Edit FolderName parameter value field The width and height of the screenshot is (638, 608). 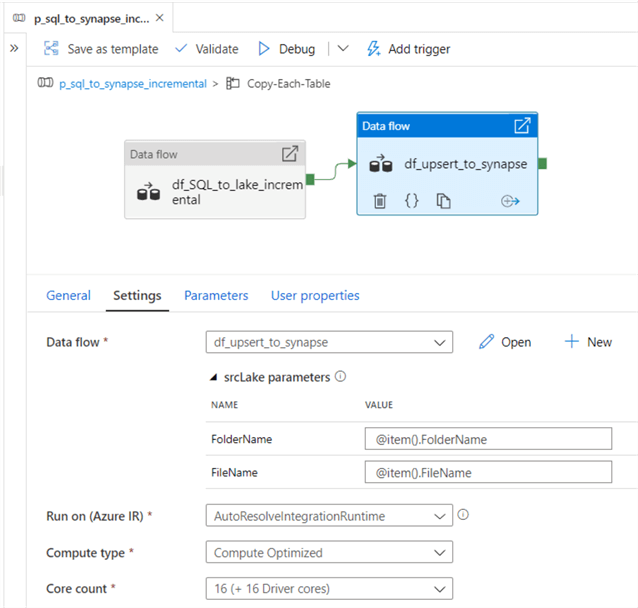[x=488, y=439]
